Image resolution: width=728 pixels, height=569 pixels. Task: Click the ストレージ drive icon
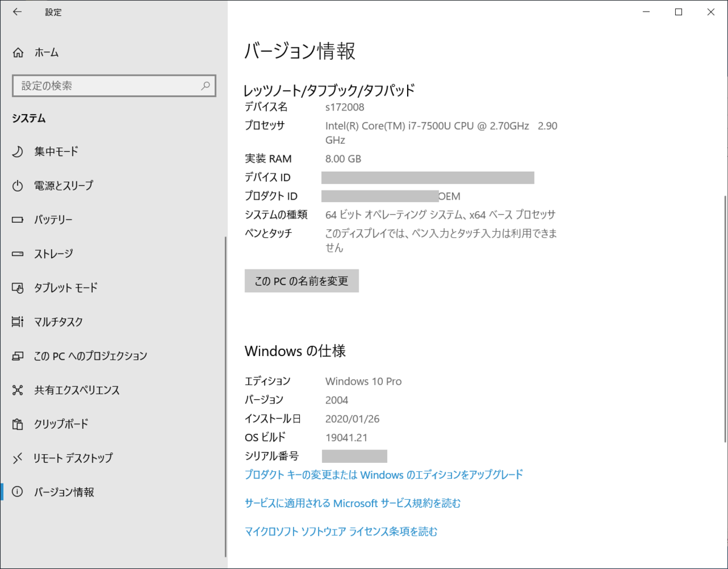[18, 254]
